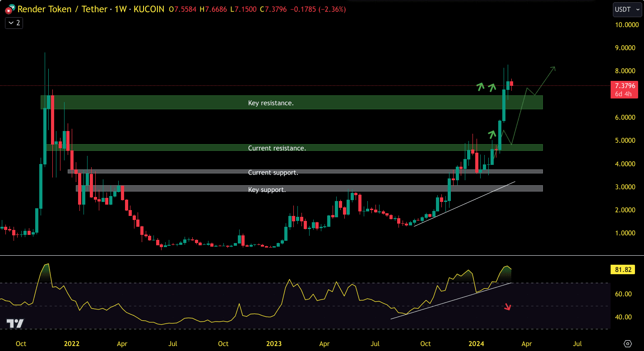Collapse the indicator legend showing 2
The width and height of the screenshot is (644, 351).
pyautogui.click(x=14, y=23)
